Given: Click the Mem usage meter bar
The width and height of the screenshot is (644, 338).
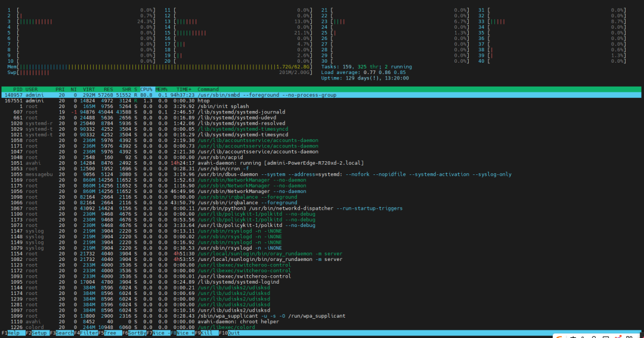Looking at the screenshot, I should point(159,67).
